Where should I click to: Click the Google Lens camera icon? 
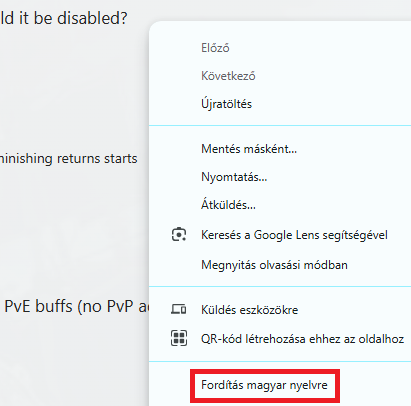179,234
